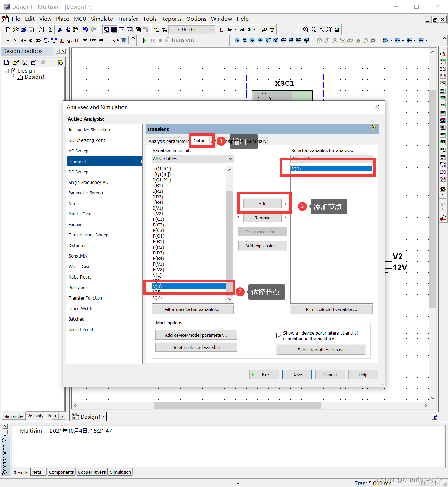Click the canvas horizontal scrollbar

point(237,405)
